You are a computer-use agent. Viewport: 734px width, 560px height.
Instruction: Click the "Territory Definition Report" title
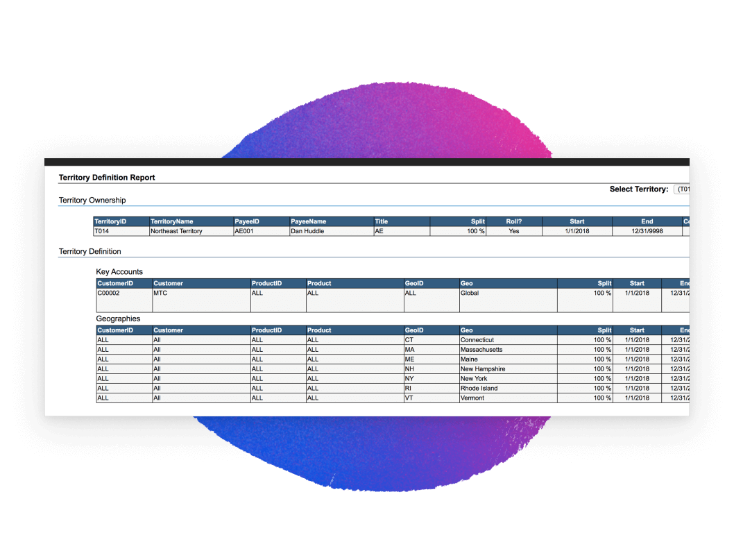point(107,178)
